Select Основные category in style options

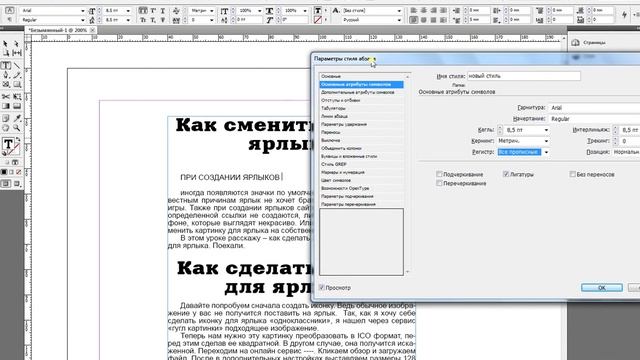[361, 76]
